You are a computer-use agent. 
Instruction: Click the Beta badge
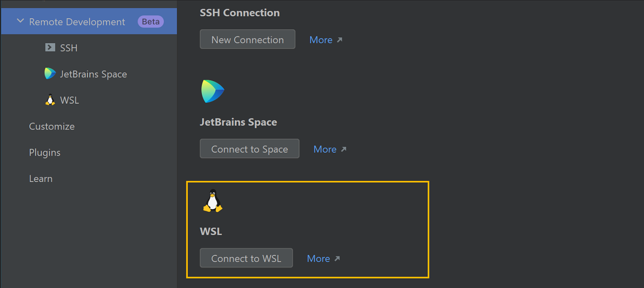point(151,22)
